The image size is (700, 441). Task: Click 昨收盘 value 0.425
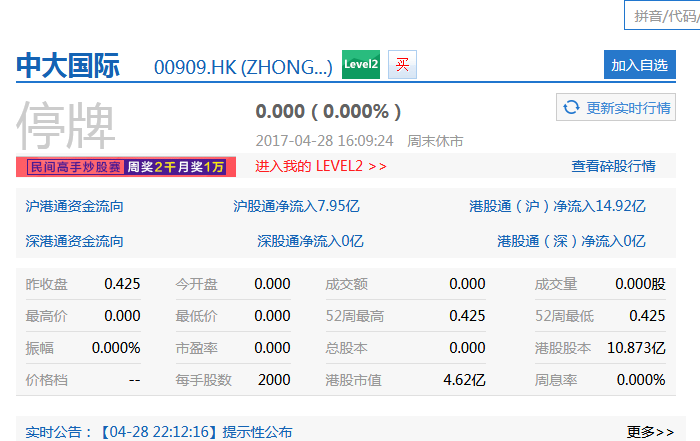click(122, 284)
